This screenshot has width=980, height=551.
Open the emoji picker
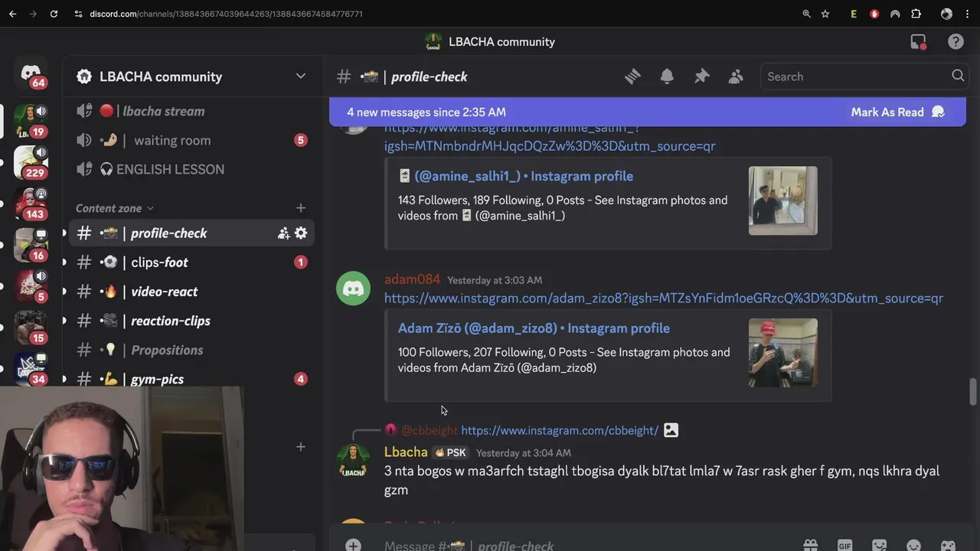pos(913,546)
